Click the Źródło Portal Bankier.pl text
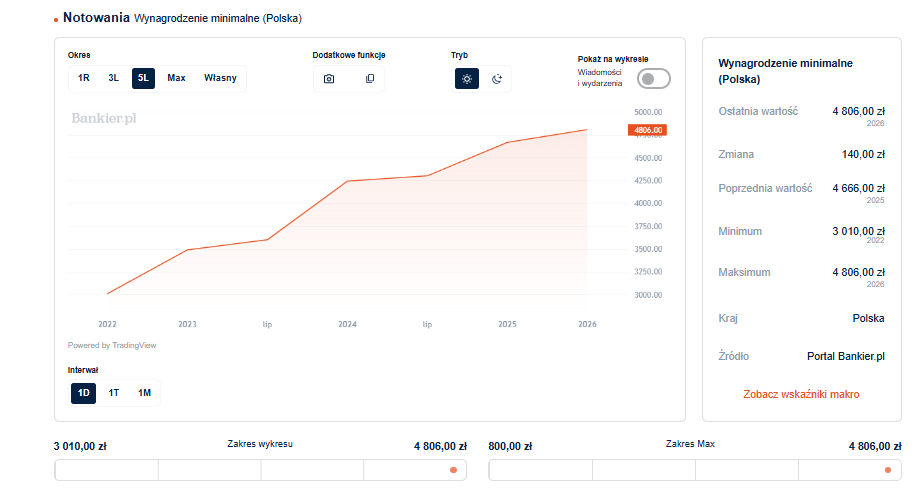The height and width of the screenshot is (494, 922). pyautogui.click(x=846, y=356)
